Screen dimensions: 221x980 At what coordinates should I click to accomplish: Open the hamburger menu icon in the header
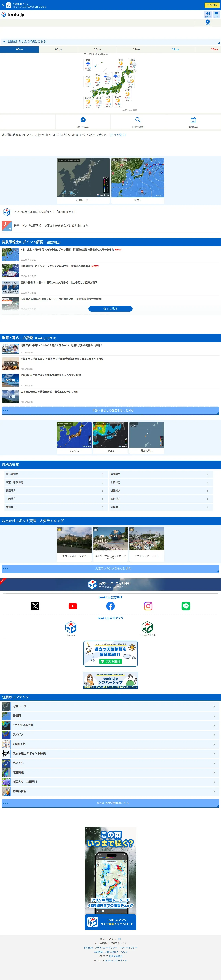point(216,14)
